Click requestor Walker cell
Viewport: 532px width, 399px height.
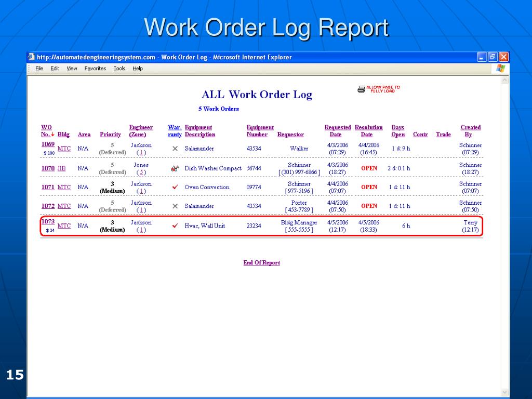(x=299, y=149)
